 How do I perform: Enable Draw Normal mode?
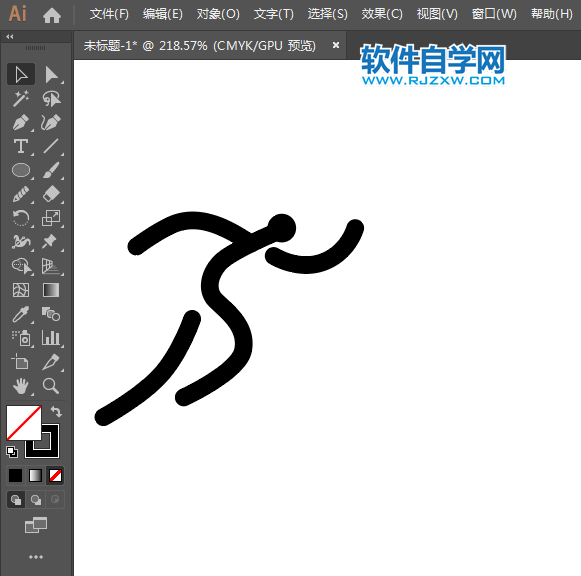coord(16,500)
